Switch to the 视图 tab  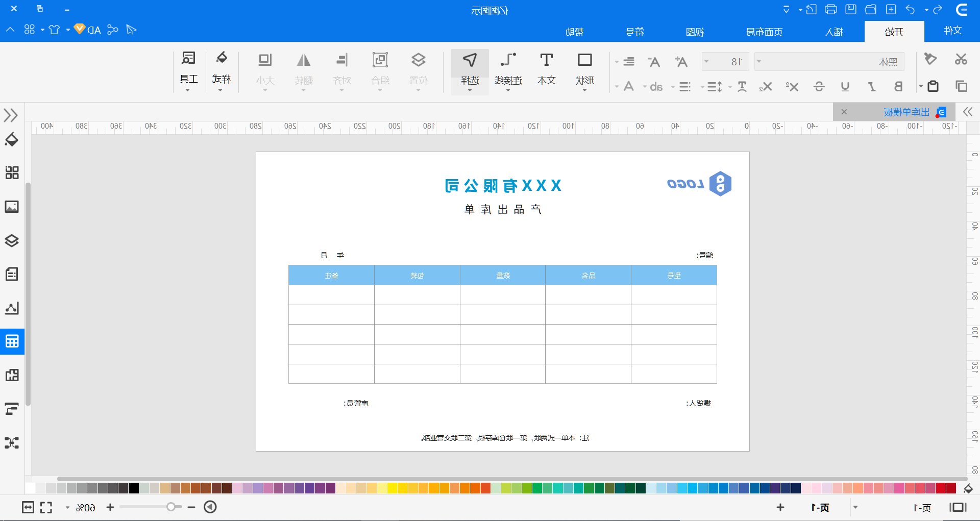point(695,32)
